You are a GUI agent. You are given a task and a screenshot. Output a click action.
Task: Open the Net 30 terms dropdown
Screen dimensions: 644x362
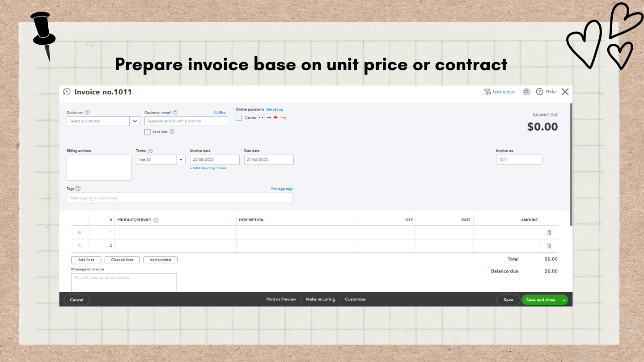point(181,160)
